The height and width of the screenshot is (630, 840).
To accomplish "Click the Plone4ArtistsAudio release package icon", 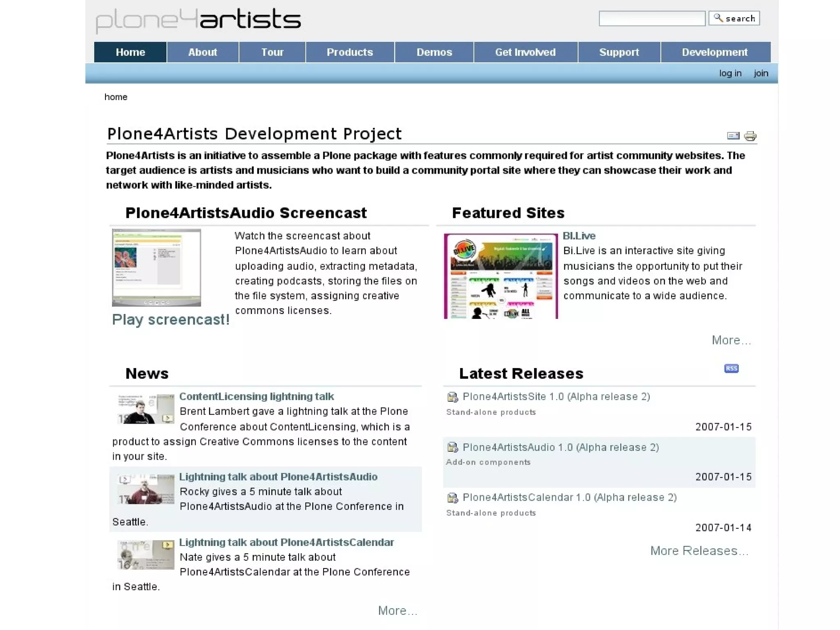I will pos(452,447).
